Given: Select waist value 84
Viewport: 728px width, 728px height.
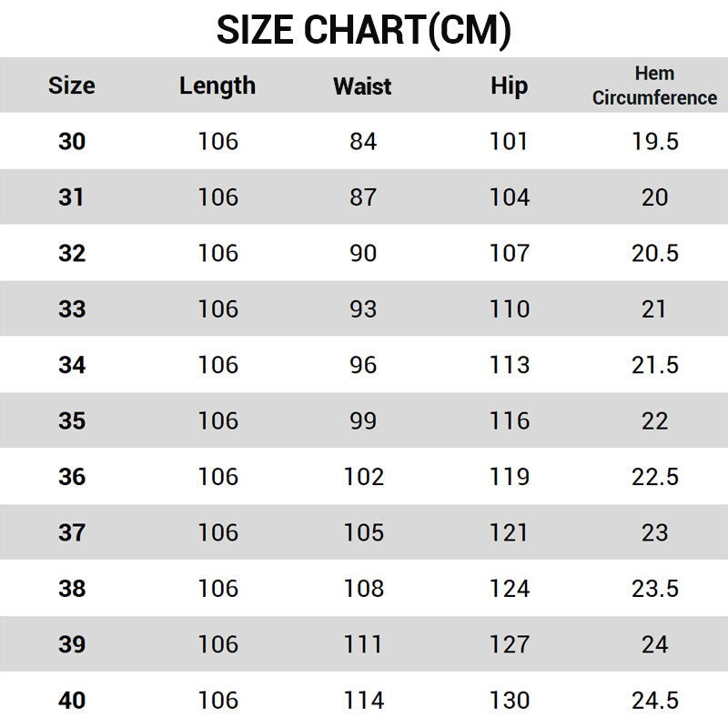Looking at the screenshot, I should pos(363,141).
